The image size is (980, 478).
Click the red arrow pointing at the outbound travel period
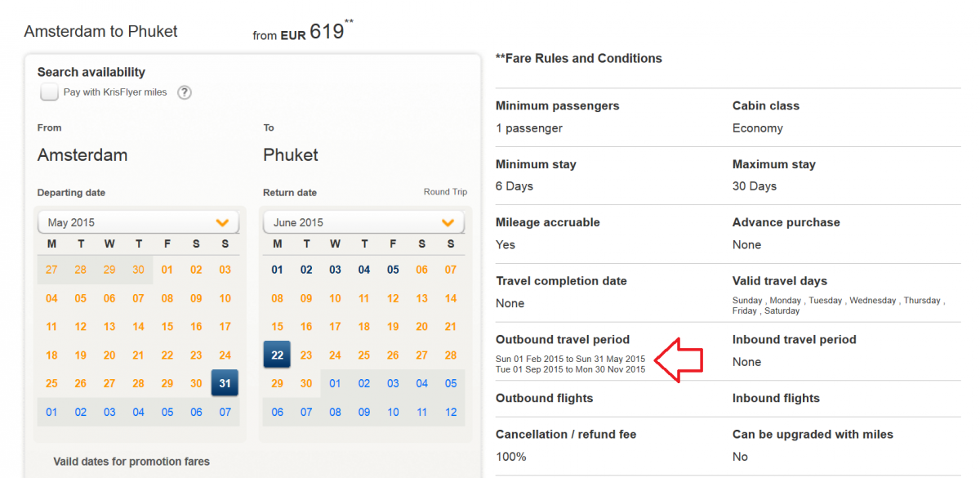679,359
